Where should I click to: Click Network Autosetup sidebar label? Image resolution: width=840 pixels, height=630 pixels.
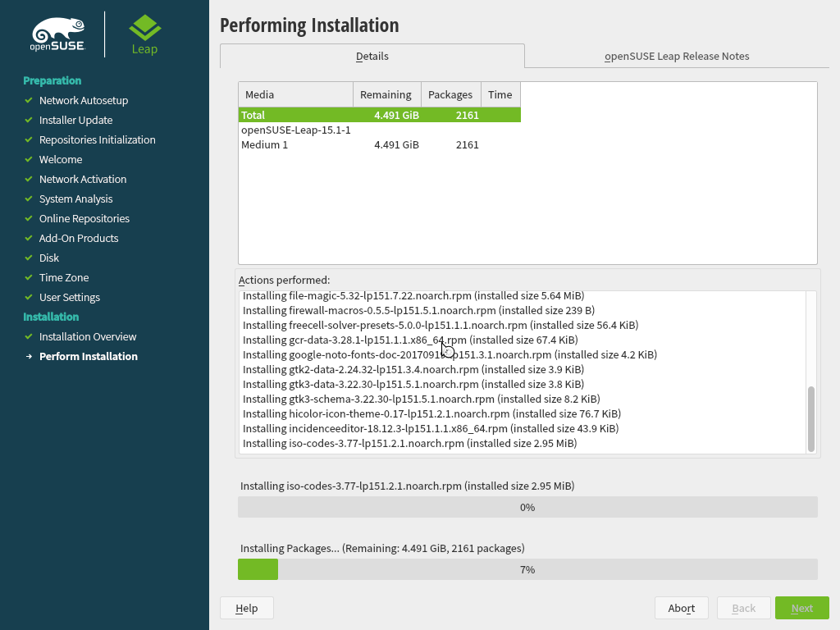(x=84, y=100)
